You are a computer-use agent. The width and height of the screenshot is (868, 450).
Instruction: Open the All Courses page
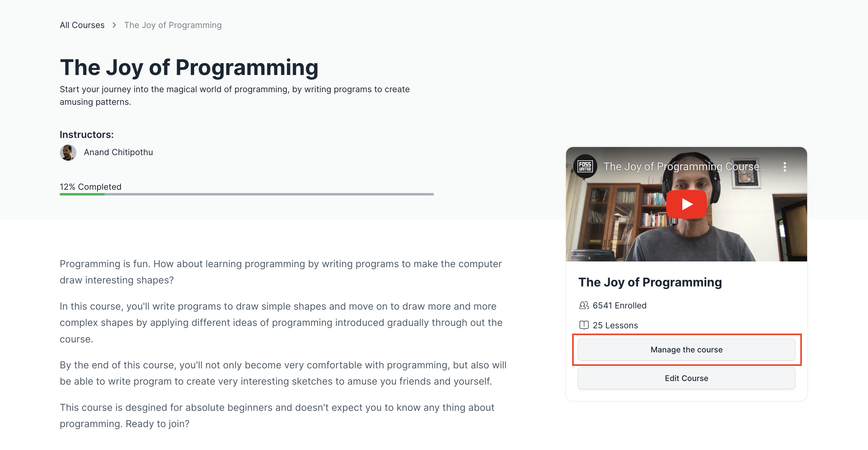click(82, 25)
